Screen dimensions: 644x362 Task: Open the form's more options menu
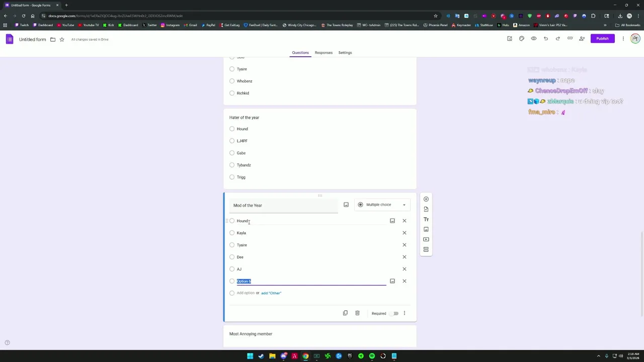(x=623, y=39)
